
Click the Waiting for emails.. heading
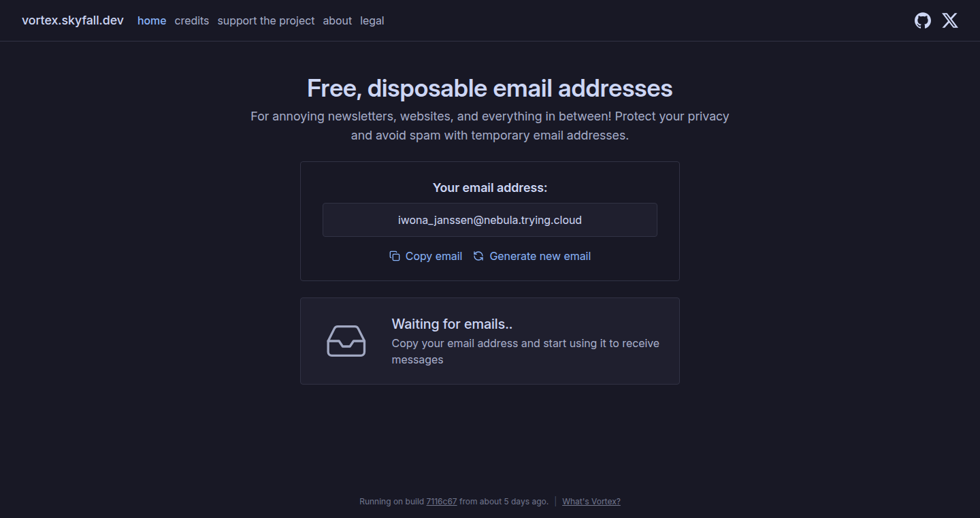tap(452, 324)
